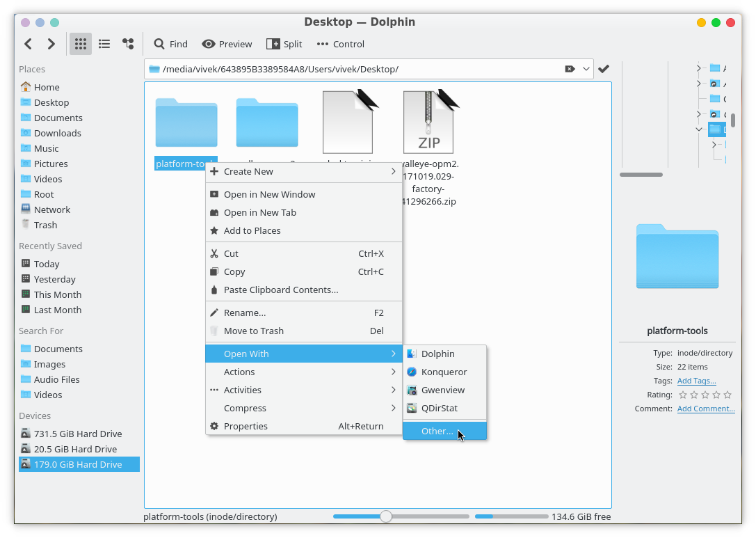This screenshot has height=538, width=756.
Task: Clear the location bar text
Action: point(570,69)
